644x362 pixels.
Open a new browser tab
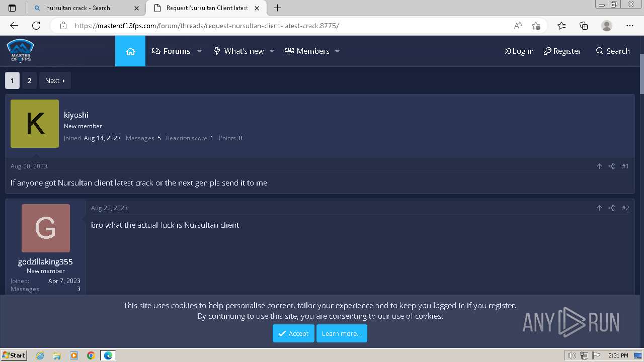coord(277,8)
